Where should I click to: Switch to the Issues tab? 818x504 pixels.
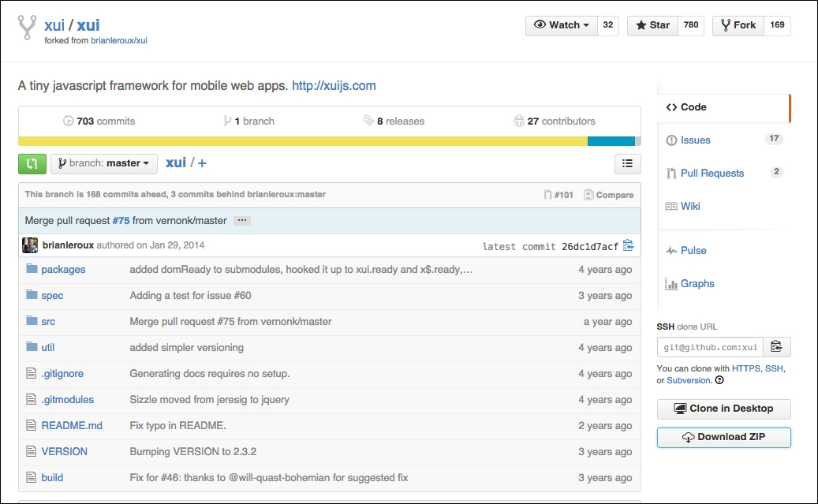coord(724,140)
